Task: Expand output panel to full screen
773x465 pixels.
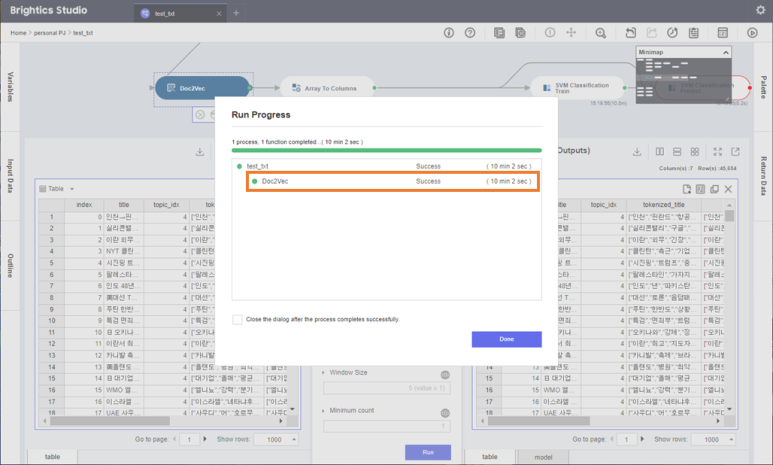Action: (x=718, y=152)
